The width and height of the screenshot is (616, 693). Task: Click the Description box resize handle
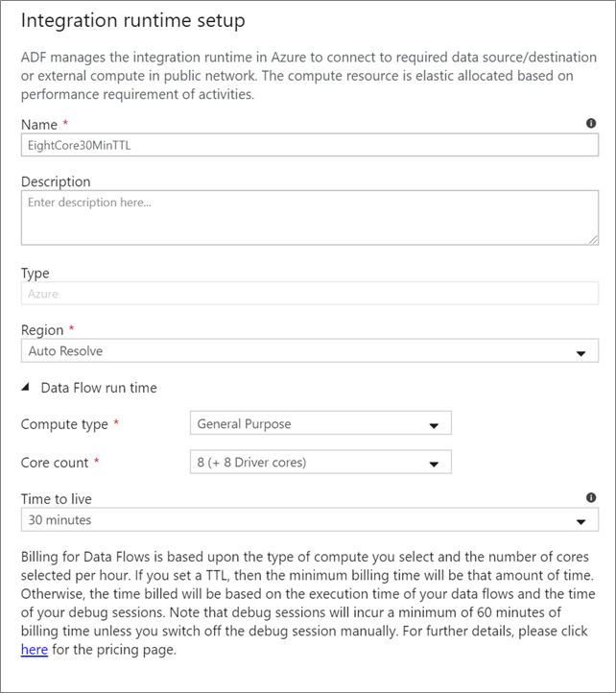click(593, 239)
